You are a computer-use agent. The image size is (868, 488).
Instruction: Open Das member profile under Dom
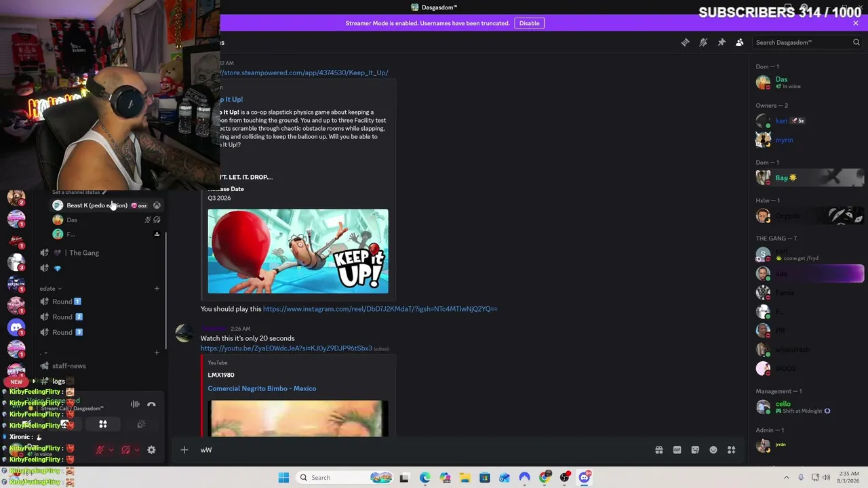(810, 83)
